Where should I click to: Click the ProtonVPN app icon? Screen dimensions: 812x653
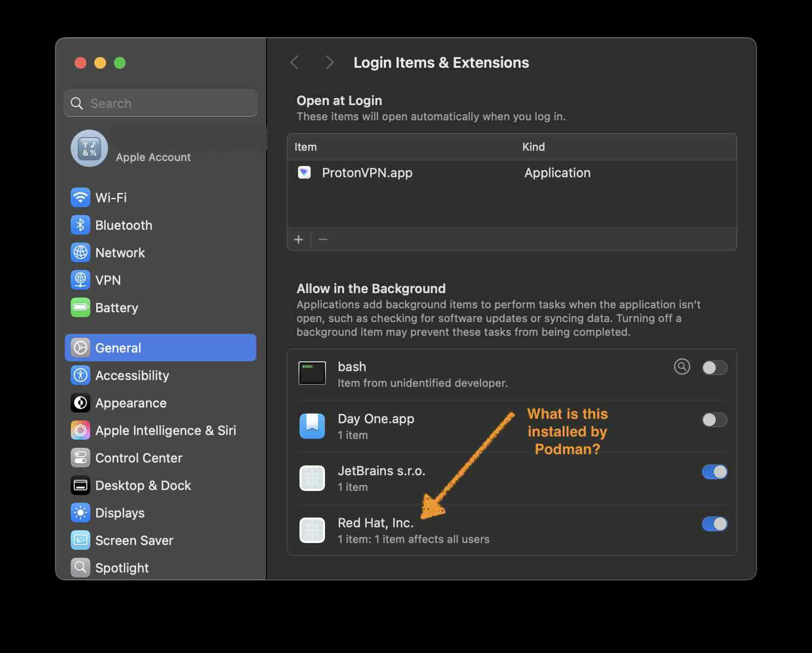pos(304,172)
